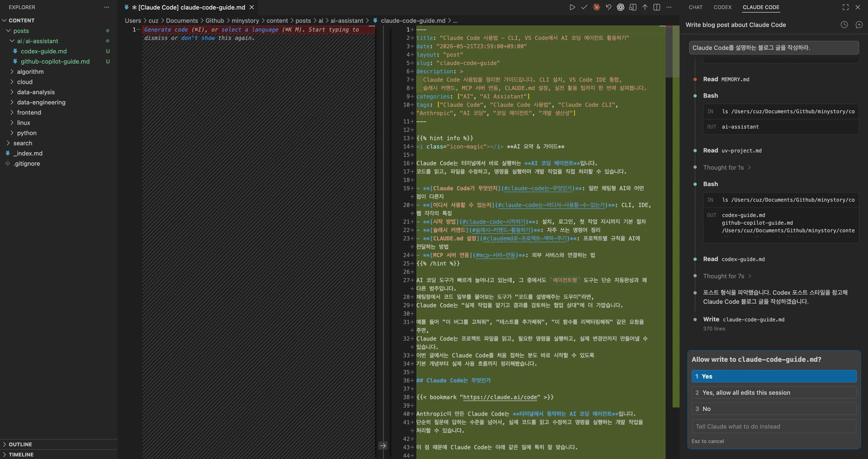Expand the data-analysis folder
This screenshot has width=868, height=459.
point(12,92)
